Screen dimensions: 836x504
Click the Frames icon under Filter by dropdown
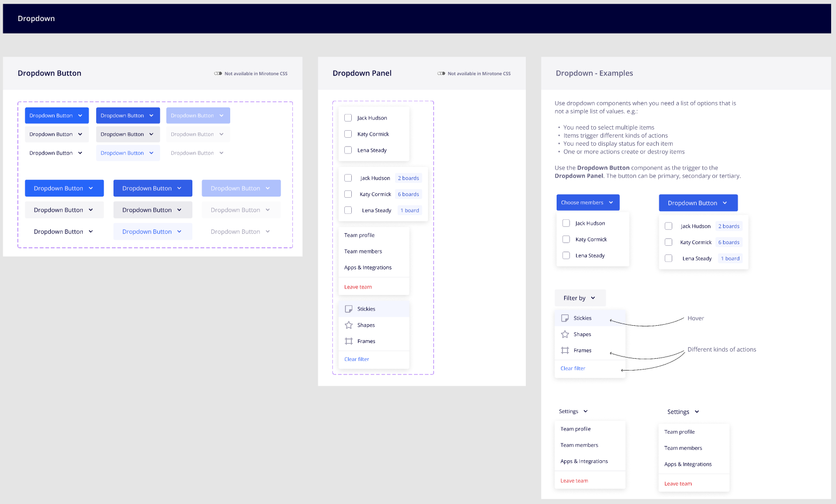(x=565, y=351)
